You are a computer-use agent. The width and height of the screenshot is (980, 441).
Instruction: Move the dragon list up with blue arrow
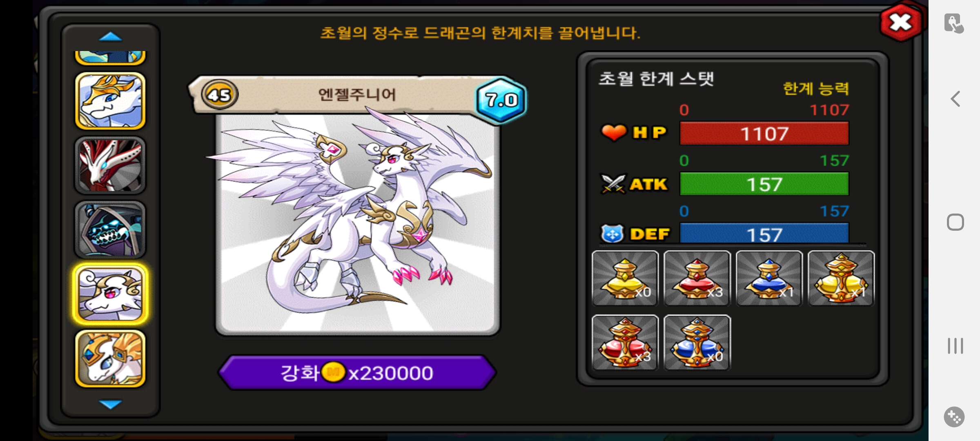click(x=110, y=37)
